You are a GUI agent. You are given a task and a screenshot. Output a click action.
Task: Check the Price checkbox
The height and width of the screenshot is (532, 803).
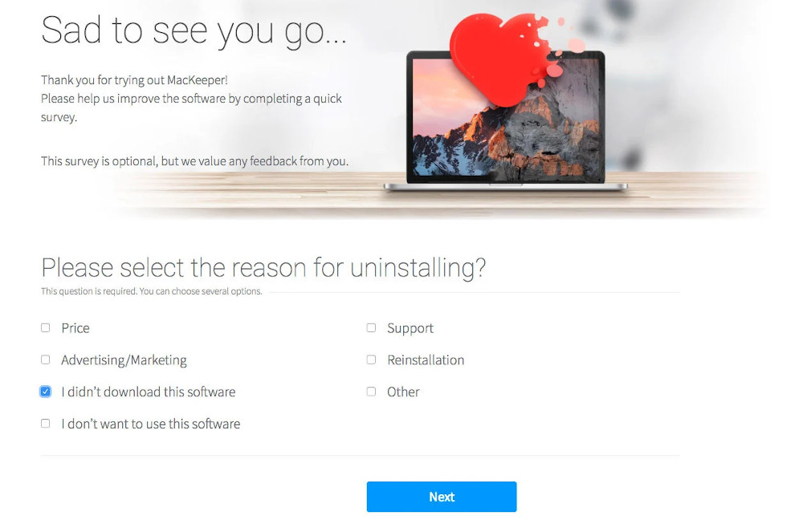pos(46,328)
